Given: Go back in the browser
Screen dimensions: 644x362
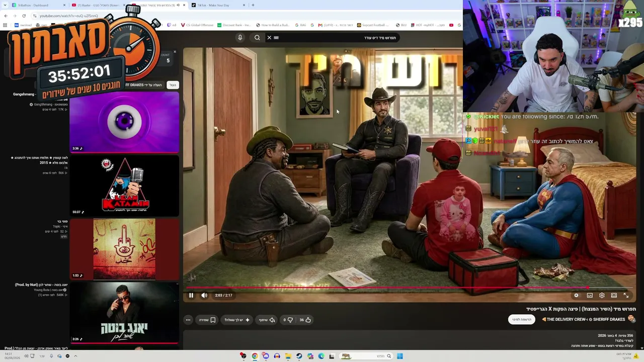Looking at the screenshot, I should (6, 16).
